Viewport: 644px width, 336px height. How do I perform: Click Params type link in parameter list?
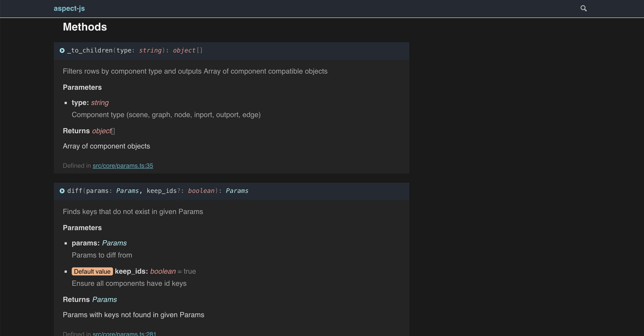pos(114,243)
